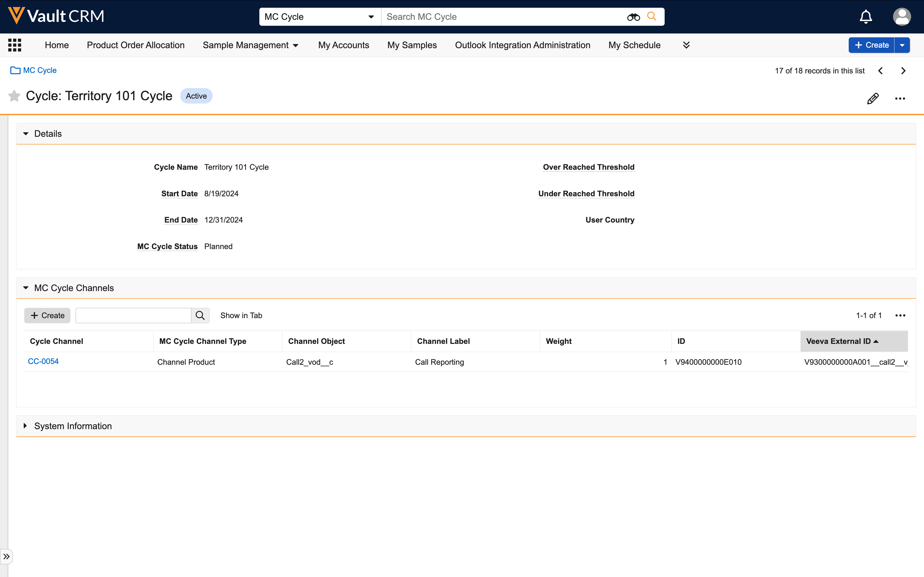Expand the left sidebar panel
The image size is (924, 577).
(x=6, y=556)
